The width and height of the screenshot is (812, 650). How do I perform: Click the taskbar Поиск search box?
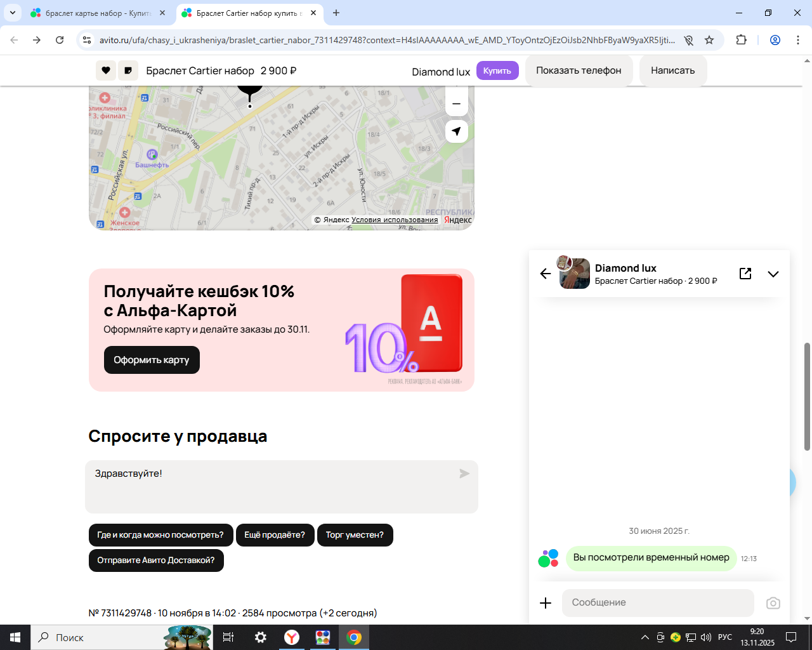[122, 637]
